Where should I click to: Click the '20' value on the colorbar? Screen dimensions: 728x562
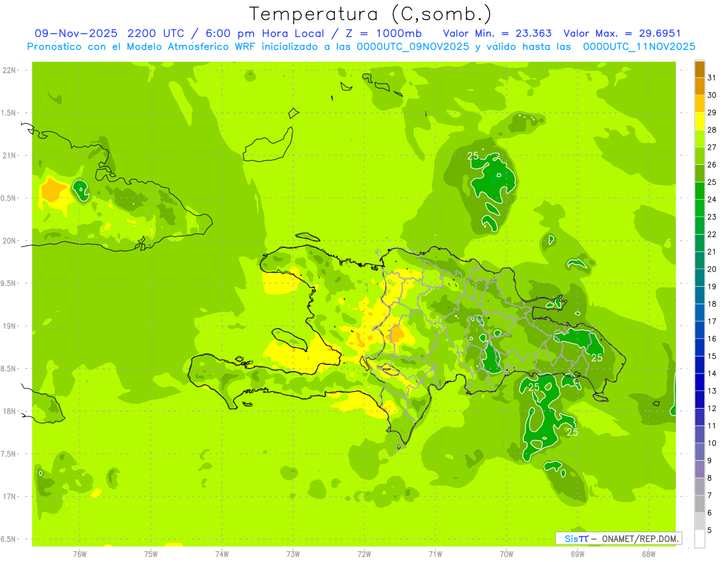(x=712, y=269)
